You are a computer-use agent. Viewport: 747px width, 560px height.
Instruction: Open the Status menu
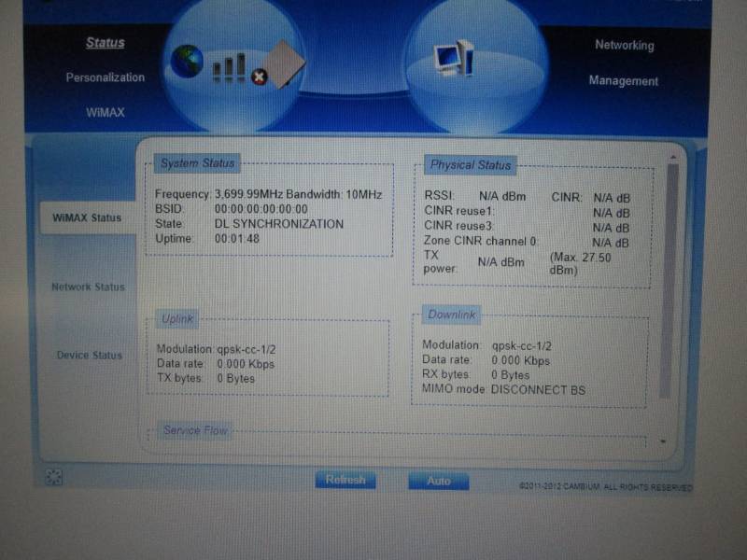point(106,43)
